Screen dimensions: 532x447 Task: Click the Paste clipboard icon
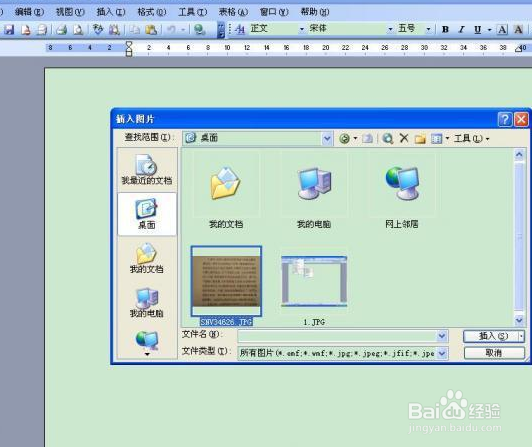151,30
